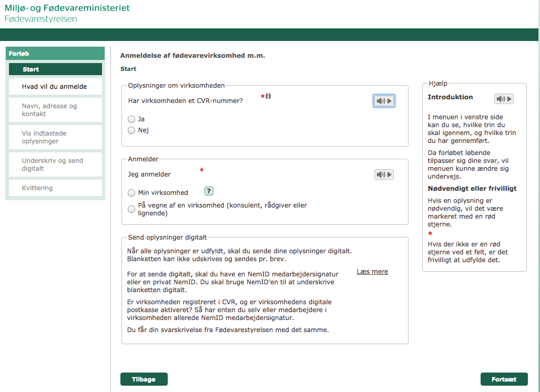
Task: Open the question mark help for Min virksomhed
Action: click(x=209, y=191)
